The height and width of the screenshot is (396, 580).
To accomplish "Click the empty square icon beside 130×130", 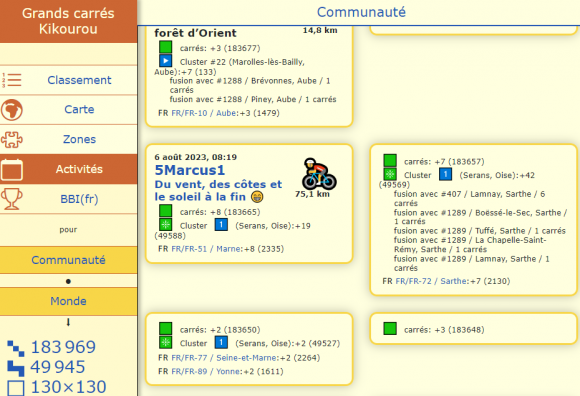I will tap(16, 388).
